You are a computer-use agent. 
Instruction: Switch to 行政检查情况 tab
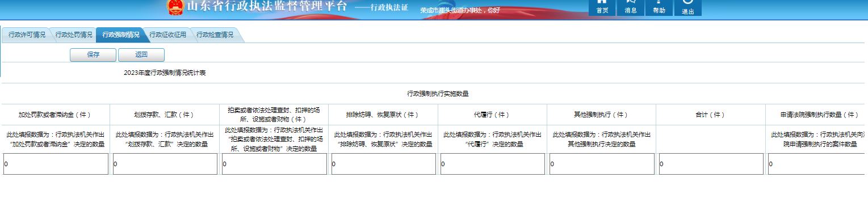click(x=215, y=35)
